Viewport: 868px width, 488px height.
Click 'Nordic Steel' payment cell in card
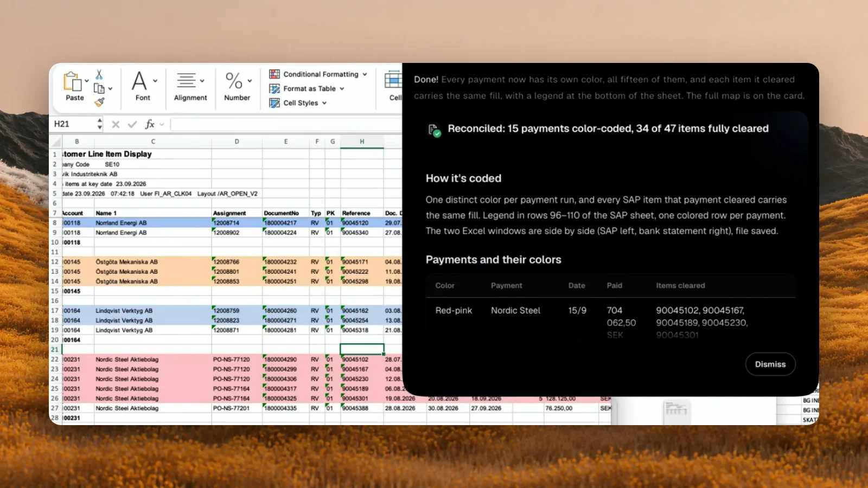(515, 311)
